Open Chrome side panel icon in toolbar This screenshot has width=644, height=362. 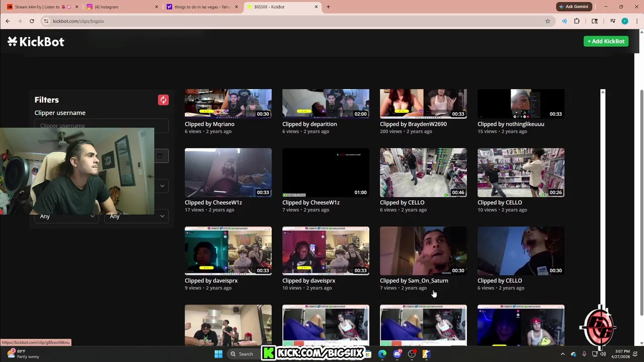(595, 21)
